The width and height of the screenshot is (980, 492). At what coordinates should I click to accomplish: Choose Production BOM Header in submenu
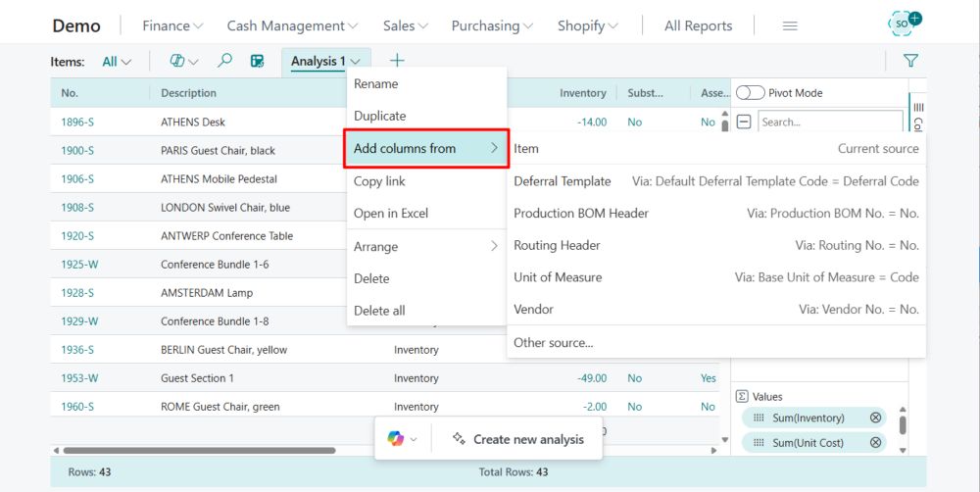coord(716,214)
